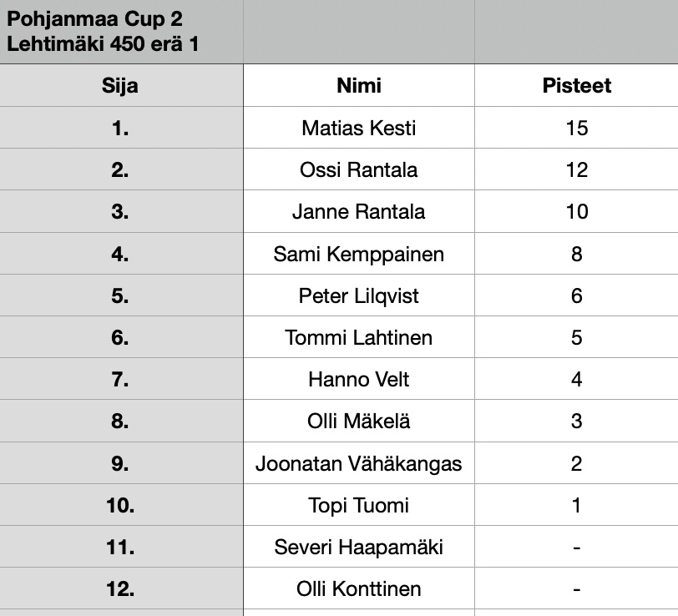This screenshot has height=616, width=678.
Task: Select the Sami Kemppainen cell
Action: point(359,254)
